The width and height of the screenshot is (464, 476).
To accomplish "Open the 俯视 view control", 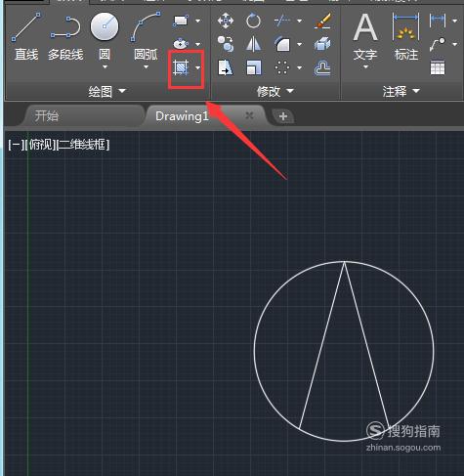I will [41, 145].
